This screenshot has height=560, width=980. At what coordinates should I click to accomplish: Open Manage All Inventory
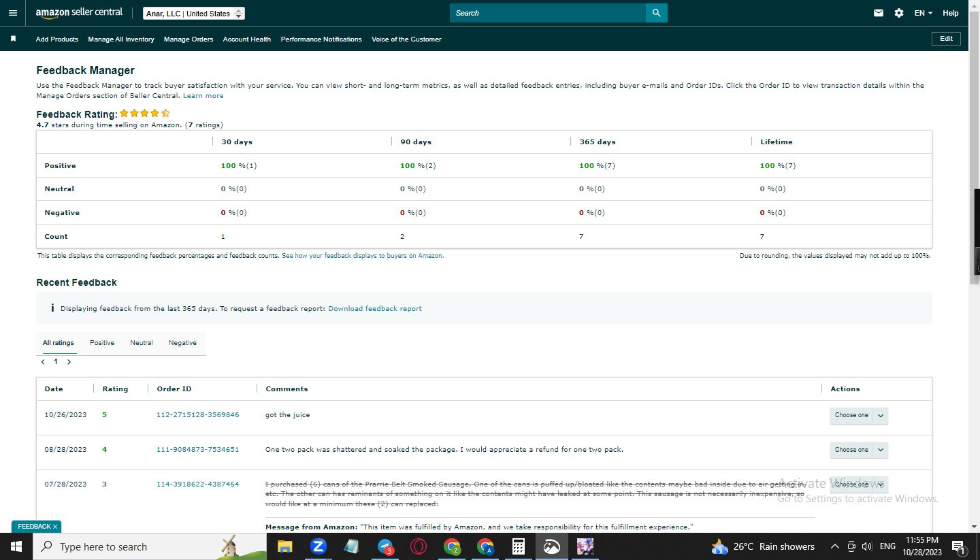pos(121,39)
